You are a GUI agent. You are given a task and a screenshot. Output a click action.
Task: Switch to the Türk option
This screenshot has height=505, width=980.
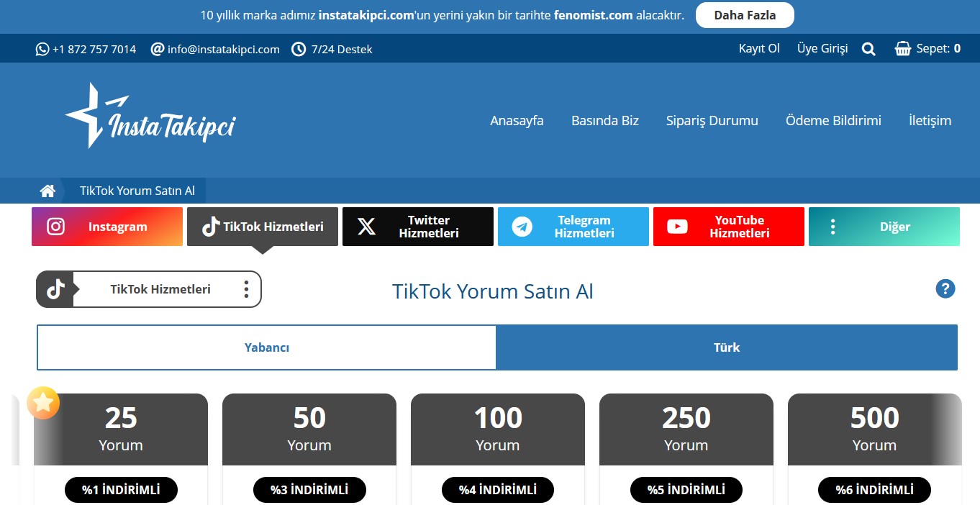coord(726,347)
